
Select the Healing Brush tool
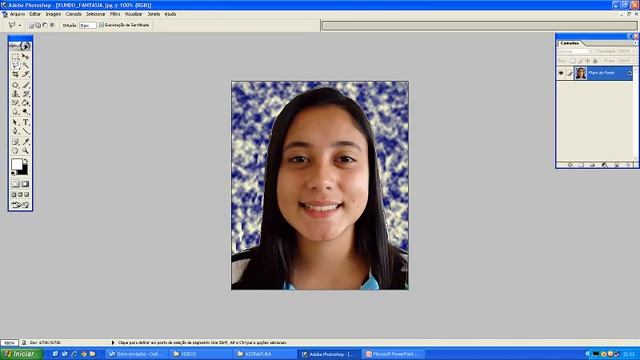pyautogui.click(x=16, y=85)
